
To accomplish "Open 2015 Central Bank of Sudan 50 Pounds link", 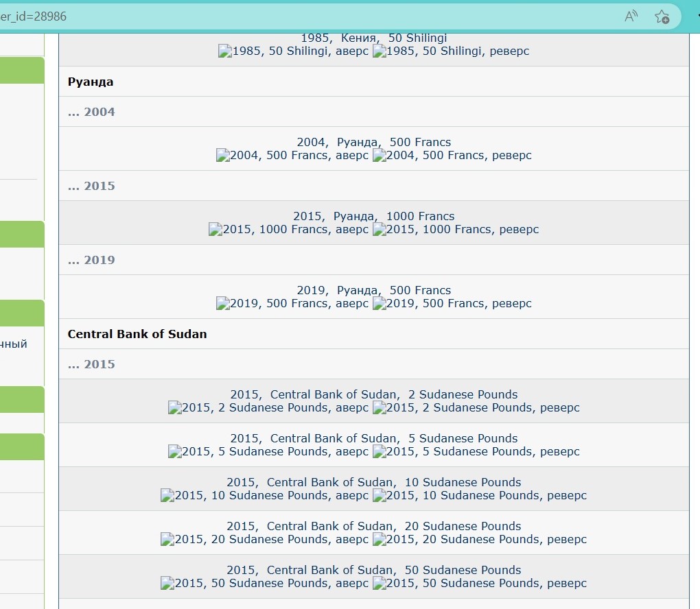I will point(373,570).
